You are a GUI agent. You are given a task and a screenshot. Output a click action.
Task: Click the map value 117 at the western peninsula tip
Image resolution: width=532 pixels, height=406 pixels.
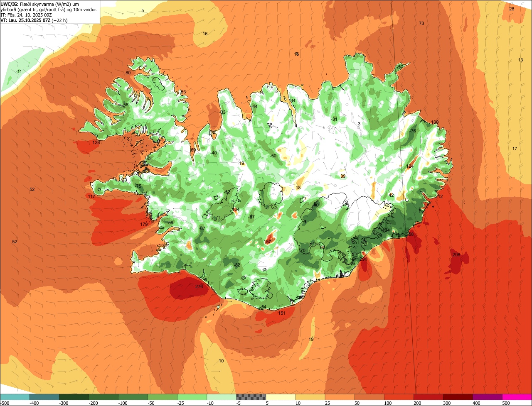click(92, 196)
